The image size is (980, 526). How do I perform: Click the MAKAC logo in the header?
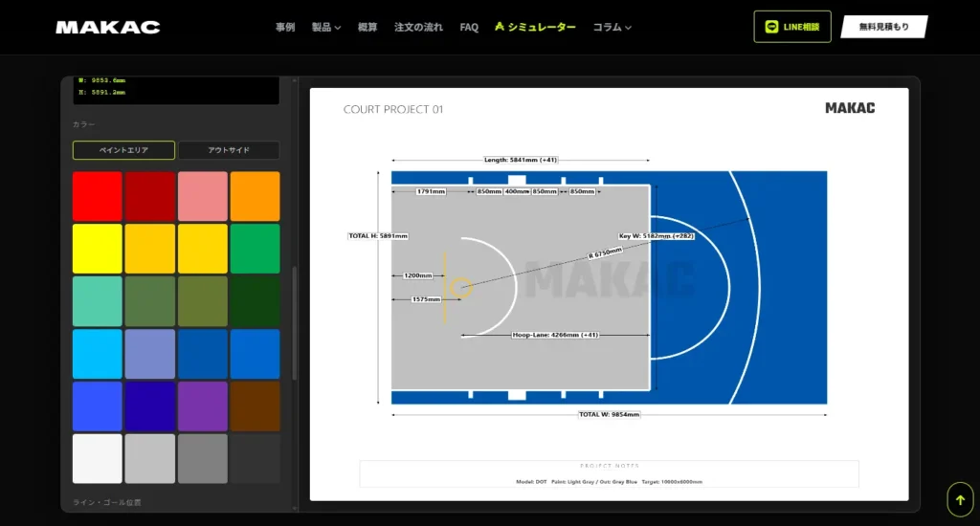tap(107, 27)
